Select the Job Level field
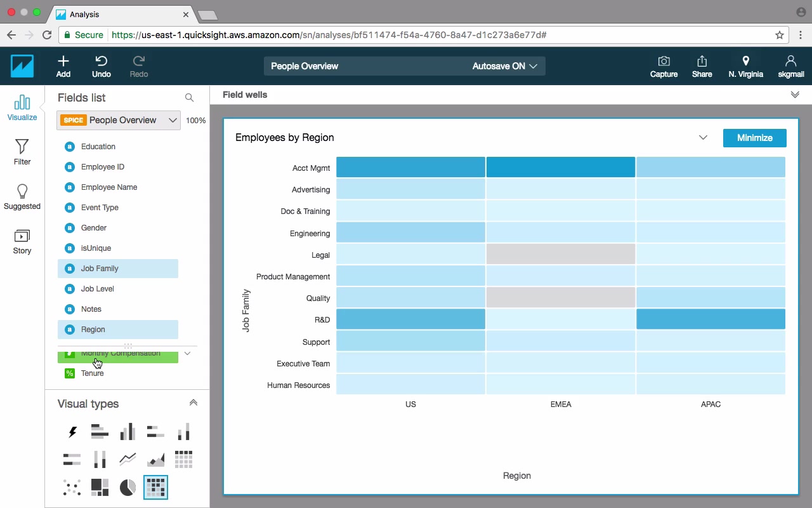 point(118,289)
